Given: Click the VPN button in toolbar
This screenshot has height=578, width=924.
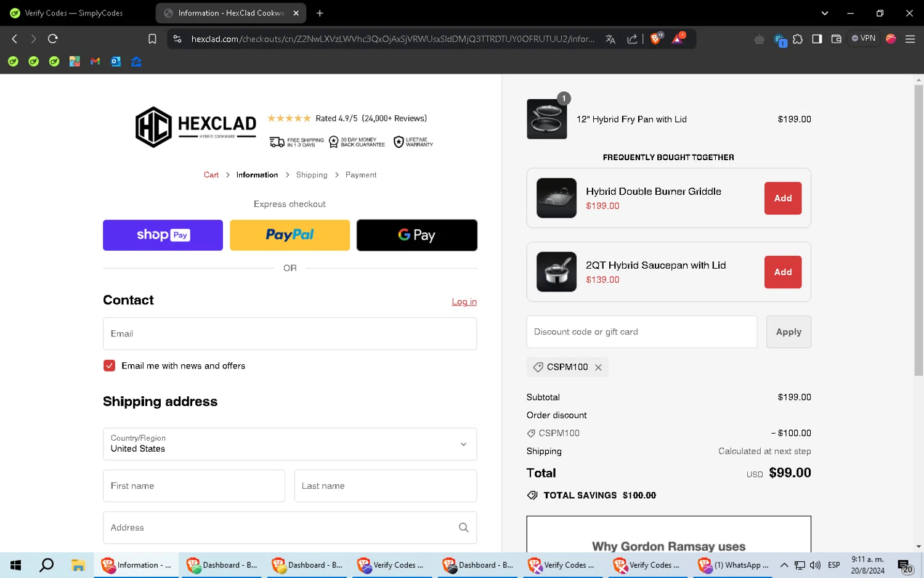Looking at the screenshot, I should click(864, 38).
